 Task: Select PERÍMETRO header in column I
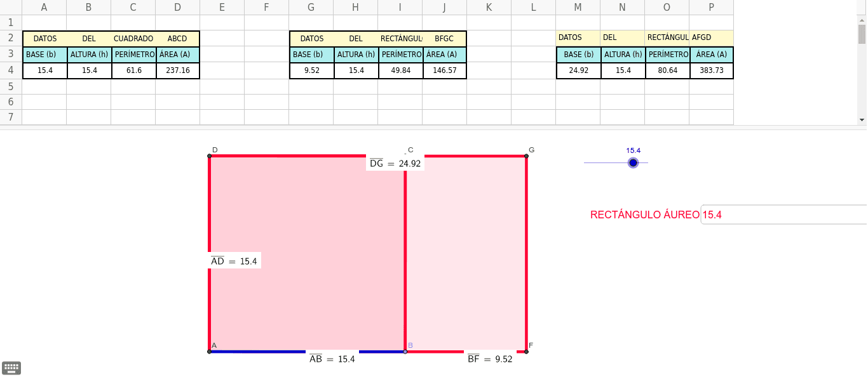click(400, 55)
